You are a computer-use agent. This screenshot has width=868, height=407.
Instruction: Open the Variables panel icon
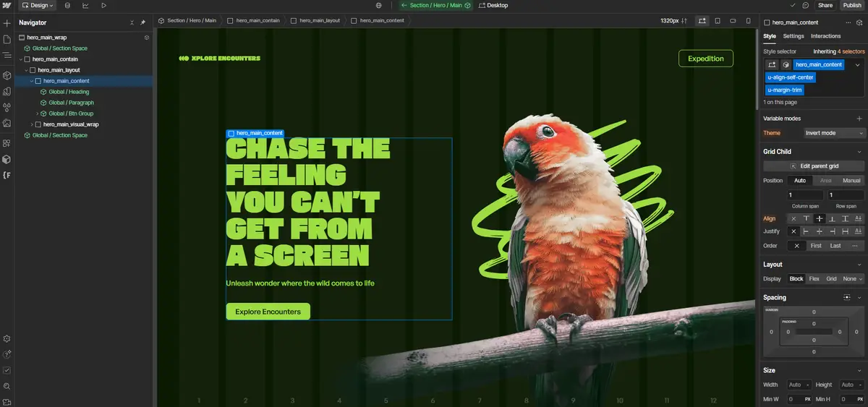click(x=7, y=92)
